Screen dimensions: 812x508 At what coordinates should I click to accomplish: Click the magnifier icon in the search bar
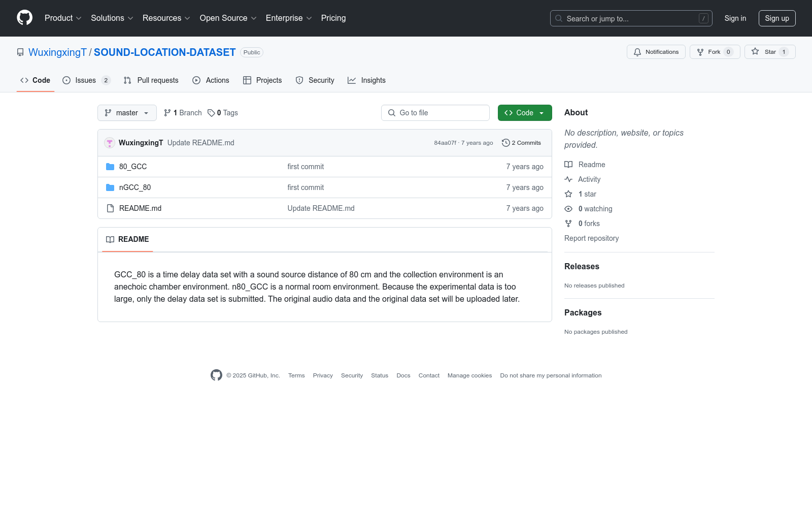click(x=559, y=18)
